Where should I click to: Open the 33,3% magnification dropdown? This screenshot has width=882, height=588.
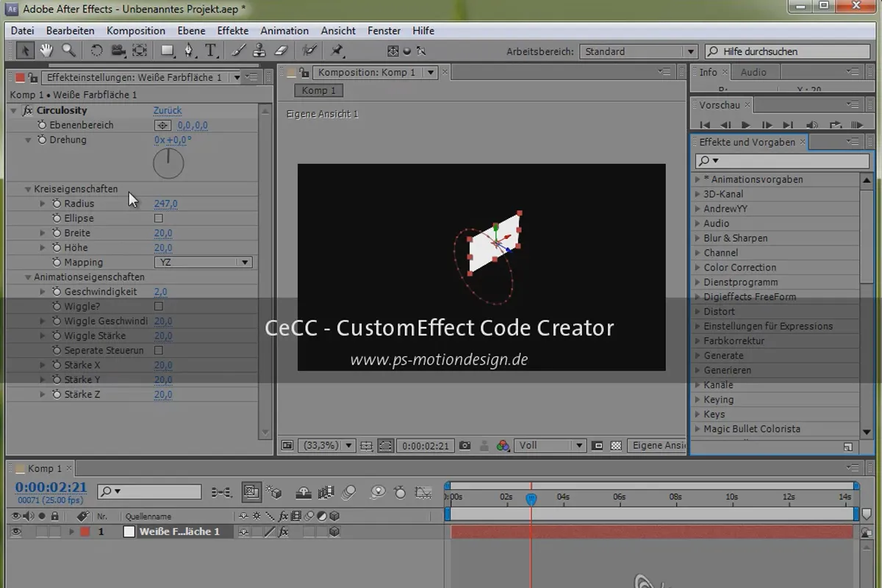click(x=326, y=445)
